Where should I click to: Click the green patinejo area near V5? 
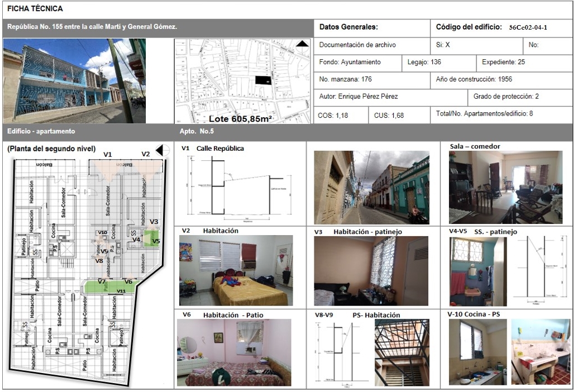point(150,238)
